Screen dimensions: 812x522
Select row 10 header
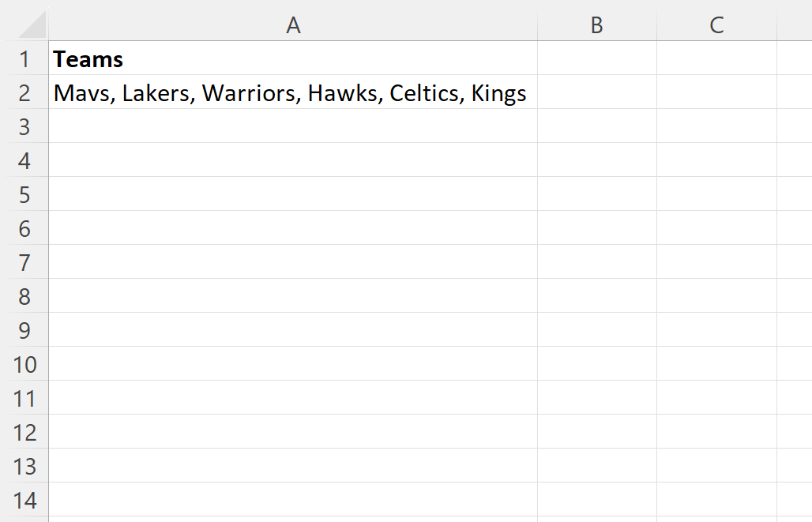24,364
